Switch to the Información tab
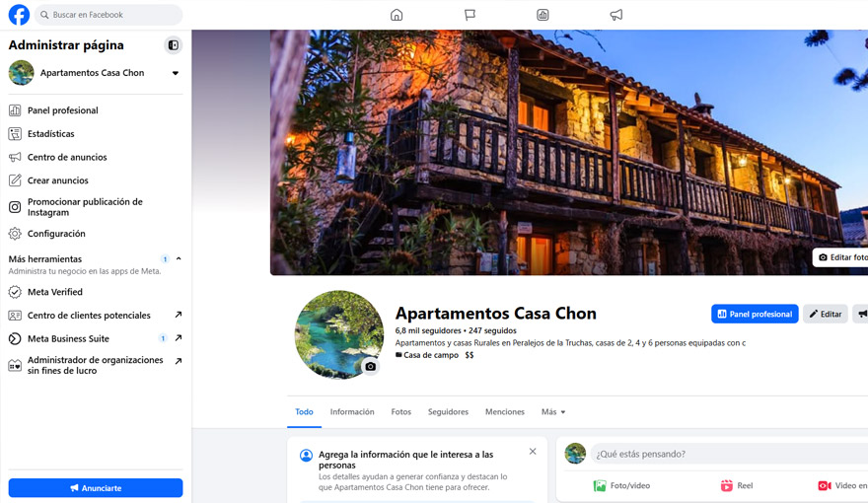The image size is (868, 503). pos(352,412)
